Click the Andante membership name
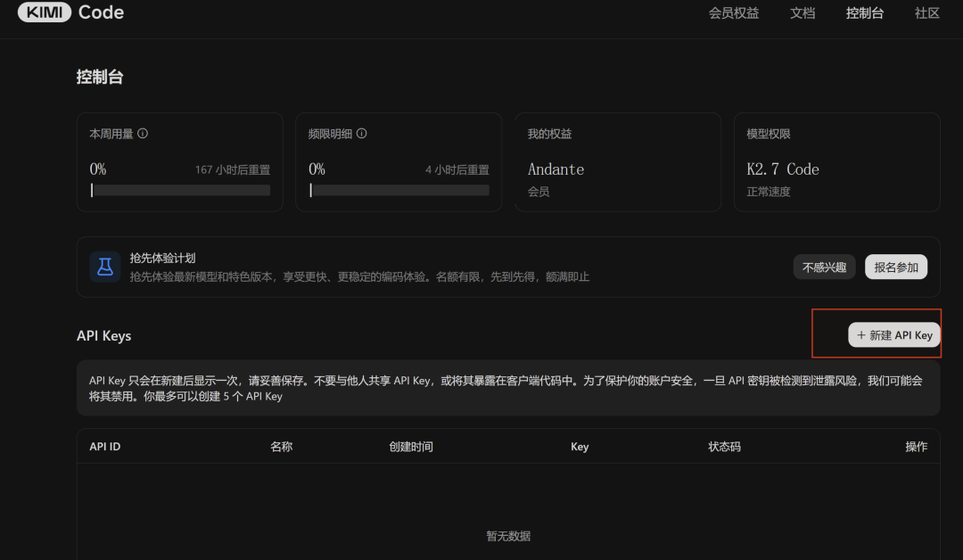 (x=556, y=169)
